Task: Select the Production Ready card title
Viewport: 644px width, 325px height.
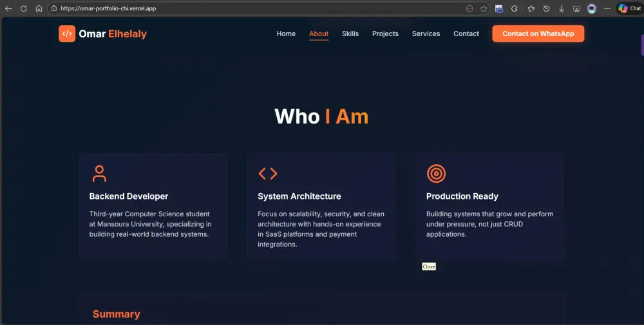Action: pos(462,196)
